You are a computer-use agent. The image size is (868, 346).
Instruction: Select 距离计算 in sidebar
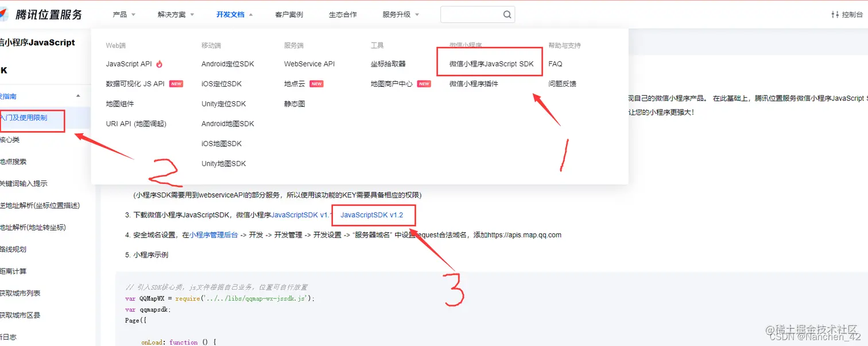(13, 271)
